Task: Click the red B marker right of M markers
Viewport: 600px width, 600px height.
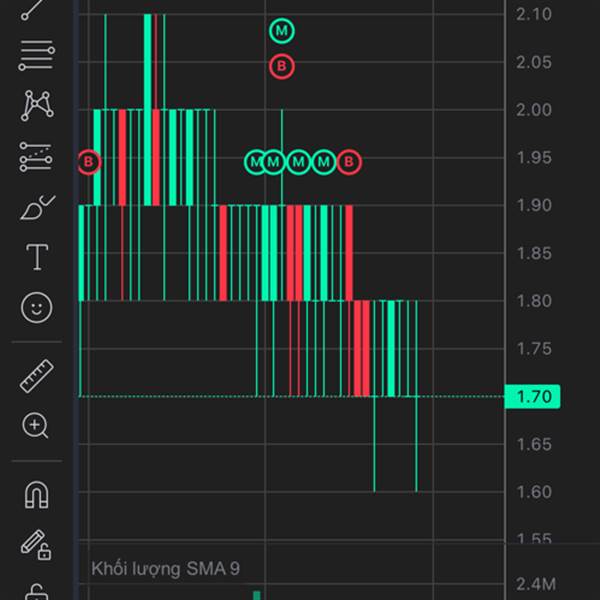Action: click(x=349, y=162)
